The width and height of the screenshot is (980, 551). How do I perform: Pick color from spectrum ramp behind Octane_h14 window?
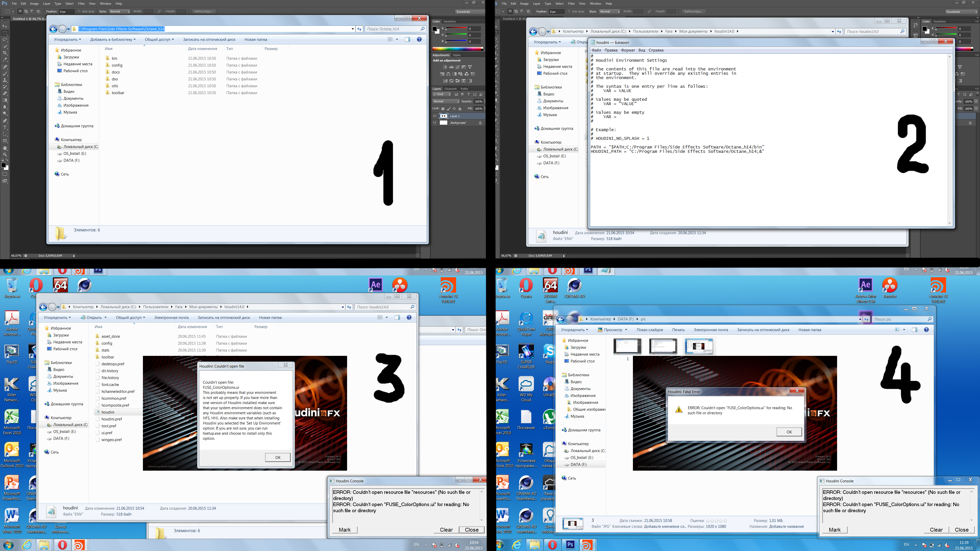coord(458,49)
